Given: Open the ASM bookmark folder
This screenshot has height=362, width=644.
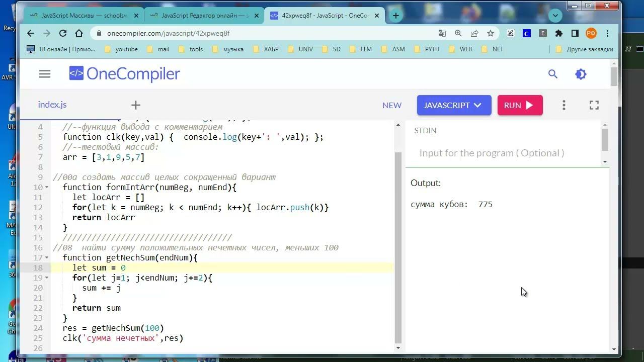Looking at the screenshot, I should pos(392,49).
